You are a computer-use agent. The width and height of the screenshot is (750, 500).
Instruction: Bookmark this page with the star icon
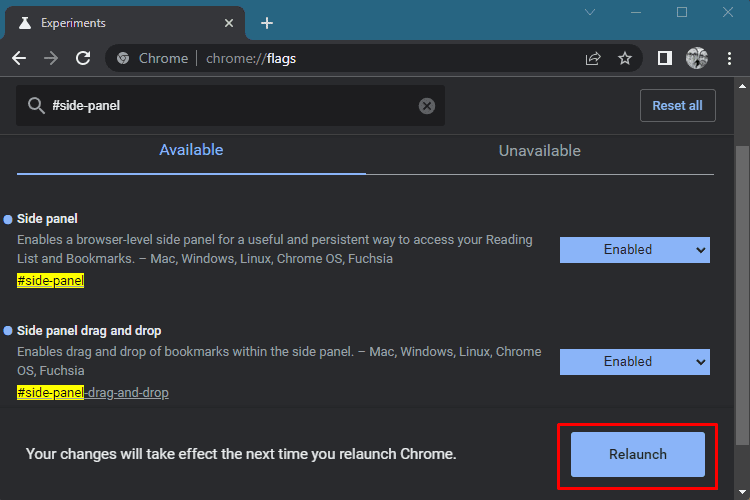tap(625, 58)
